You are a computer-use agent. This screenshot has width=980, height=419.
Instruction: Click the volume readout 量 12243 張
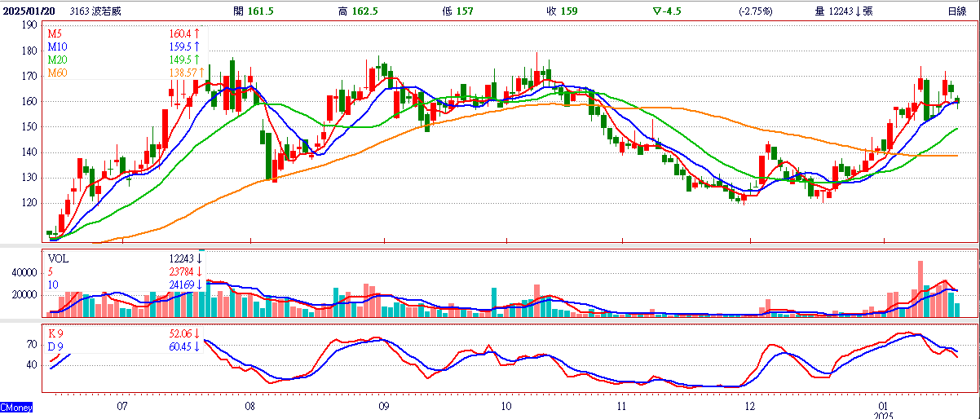[x=844, y=11]
